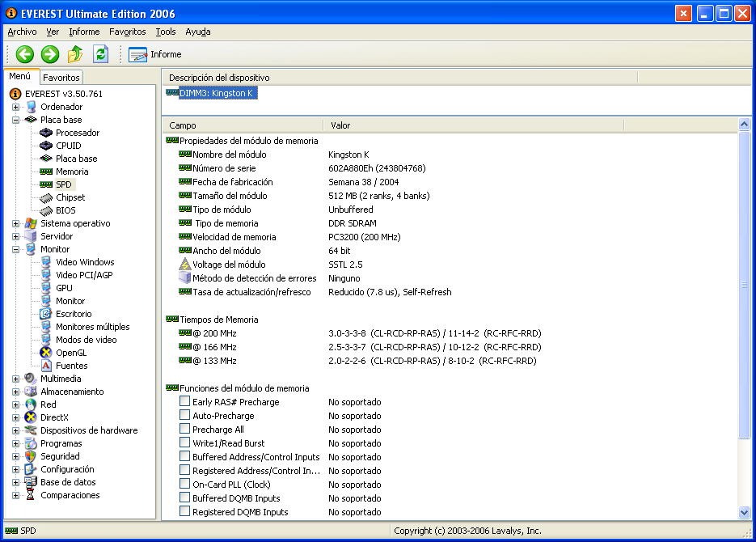Screen dimensions: 756x542
Task: Toggle the Early RAS# Precharge checkbox
Action: click(x=184, y=400)
